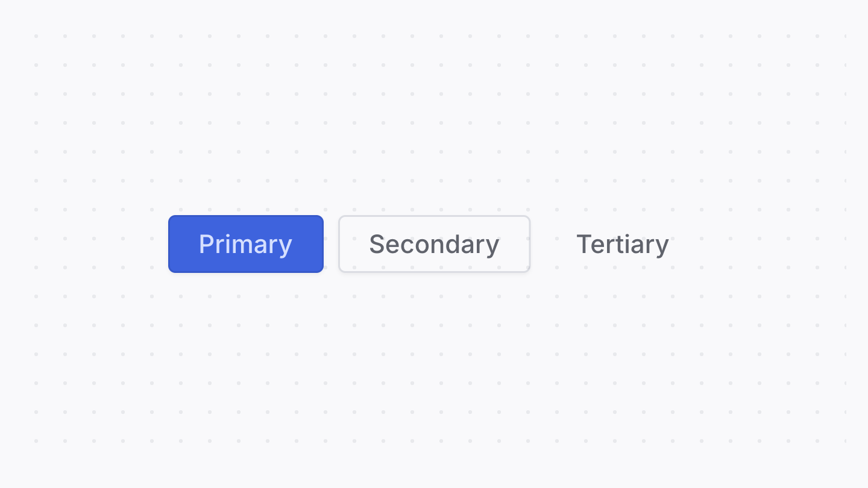Select the plain text Tertiary option

point(622,244)
